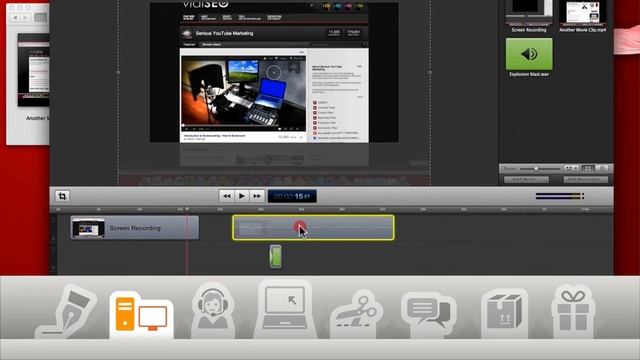Click the Another Movie Clip.mp4 label
Viewport: 640px width, 360px height.
click(x=582, y=30)
